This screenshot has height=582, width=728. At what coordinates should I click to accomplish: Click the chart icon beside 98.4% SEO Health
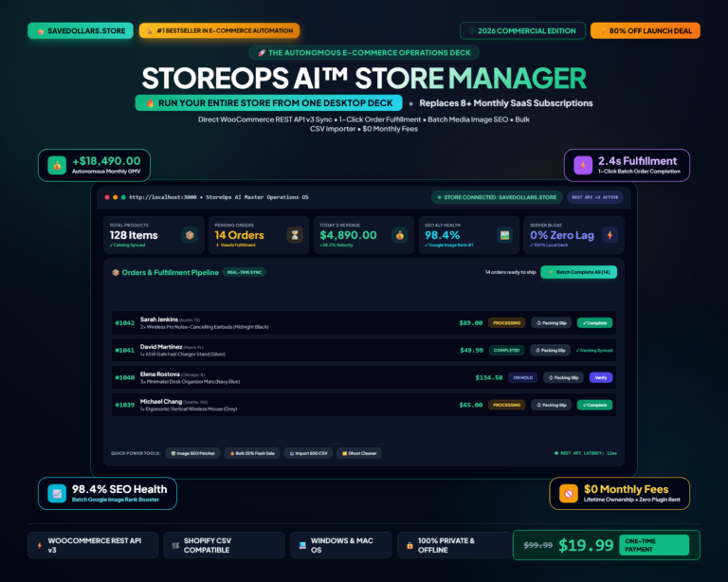(x=57, y=493)
